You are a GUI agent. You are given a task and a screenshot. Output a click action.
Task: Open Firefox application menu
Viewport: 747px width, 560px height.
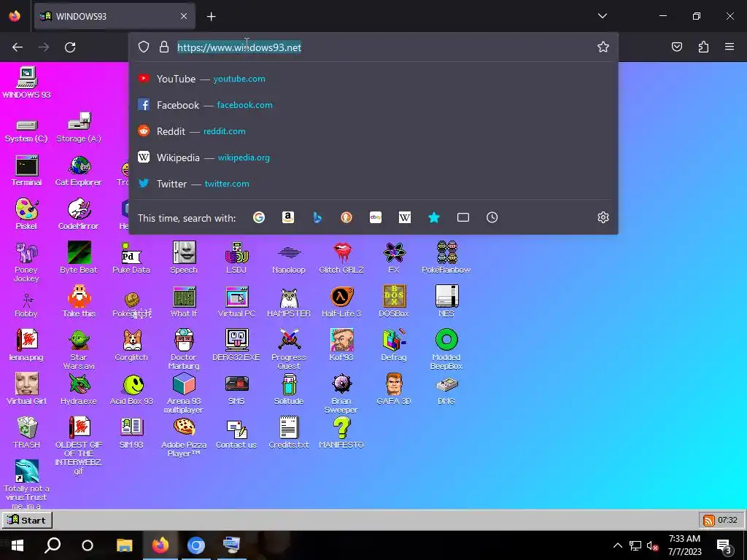[x=729, y=47]
